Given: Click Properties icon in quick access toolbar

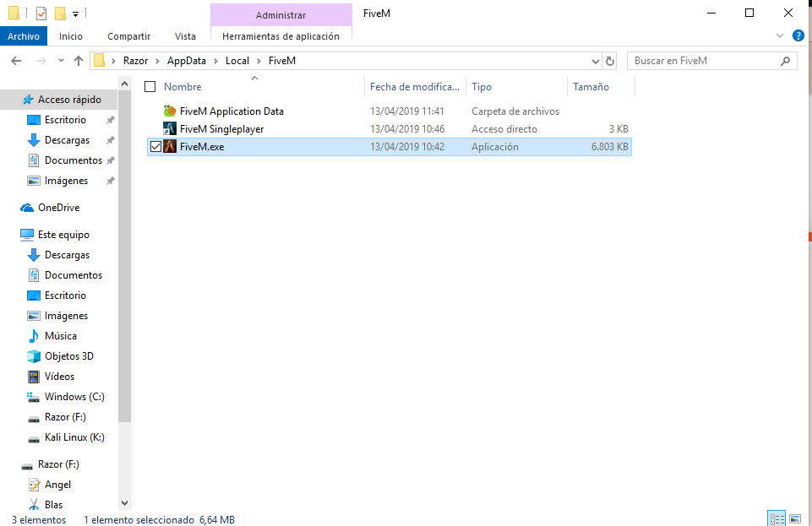Looking at the screenshot, I should coord(41,13).
